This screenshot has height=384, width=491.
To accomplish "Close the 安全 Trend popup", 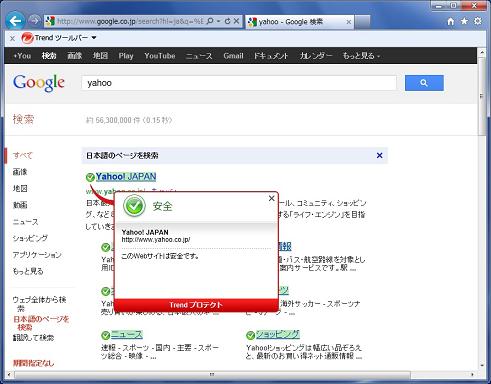I will (x=272, y=198).
